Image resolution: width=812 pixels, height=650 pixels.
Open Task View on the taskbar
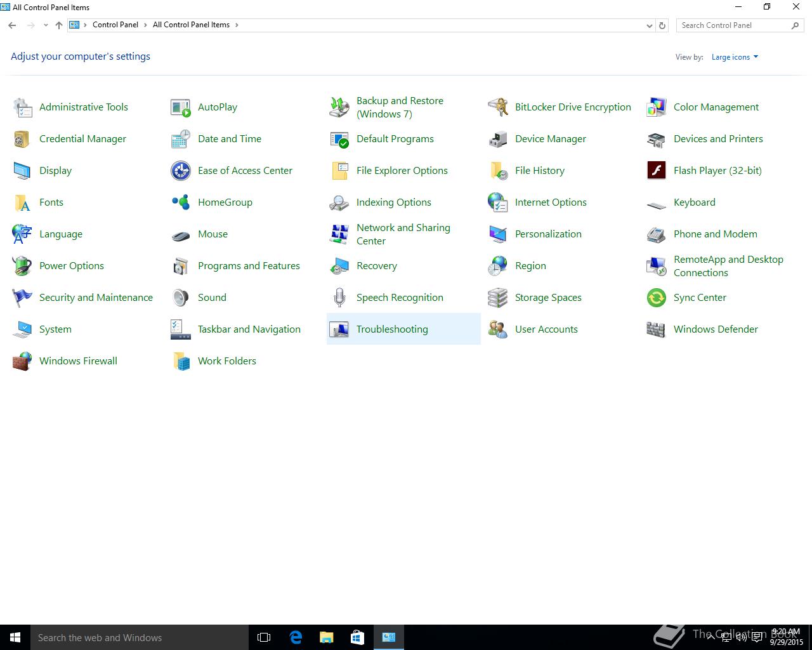tap(264, 637)
